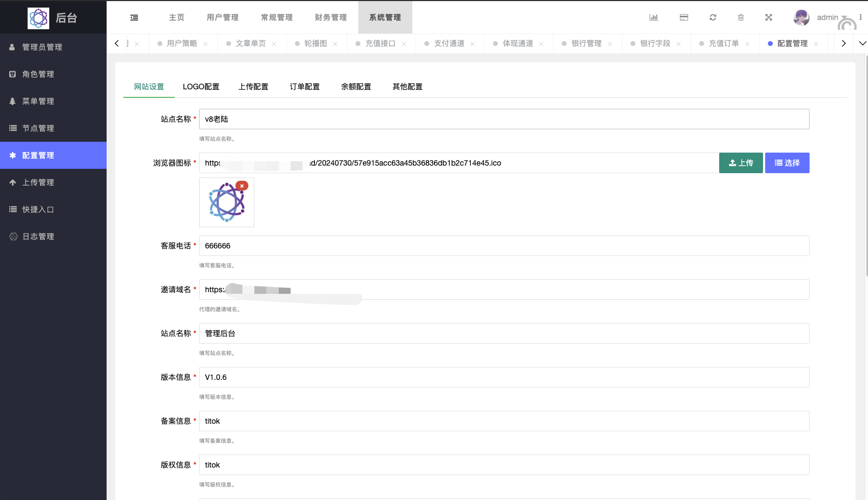Click the bar chart icon in header

click(x=654, y=17)
